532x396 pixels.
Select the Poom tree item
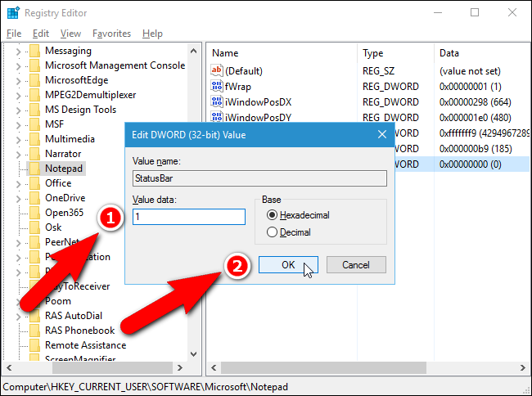58,301
